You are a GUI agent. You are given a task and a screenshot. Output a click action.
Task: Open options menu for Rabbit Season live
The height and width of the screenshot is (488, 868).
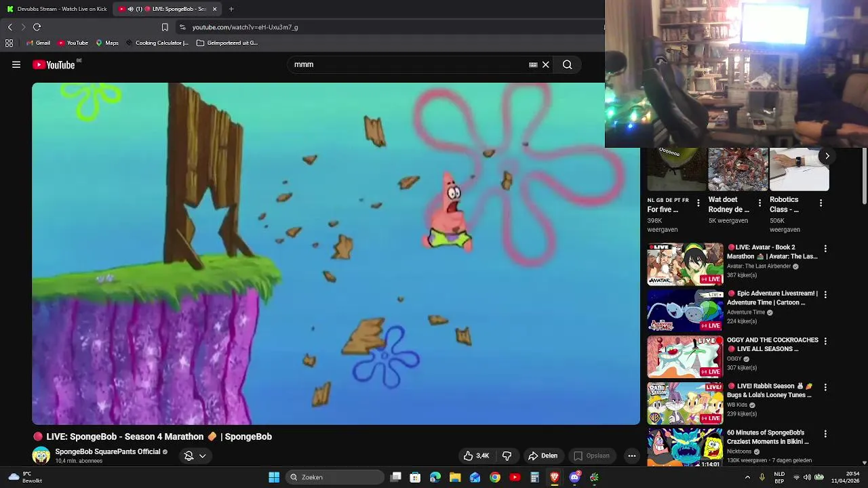point(825,387)
